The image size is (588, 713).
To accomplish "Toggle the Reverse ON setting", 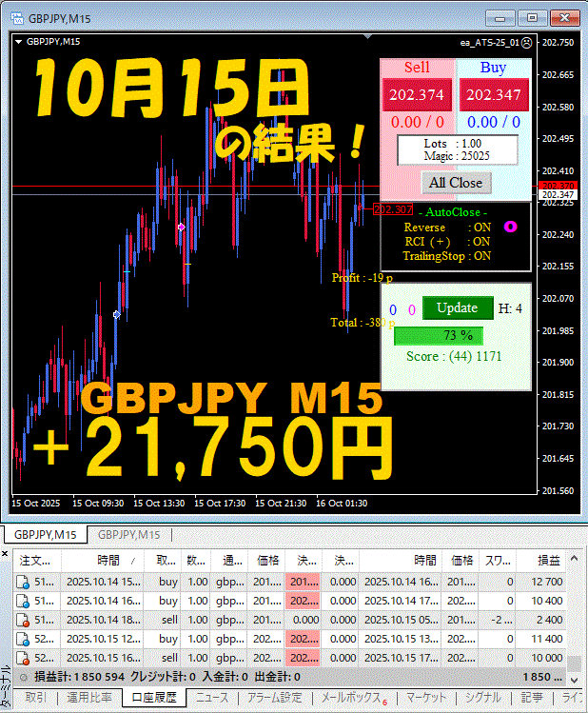I will [x=447, y=228].
